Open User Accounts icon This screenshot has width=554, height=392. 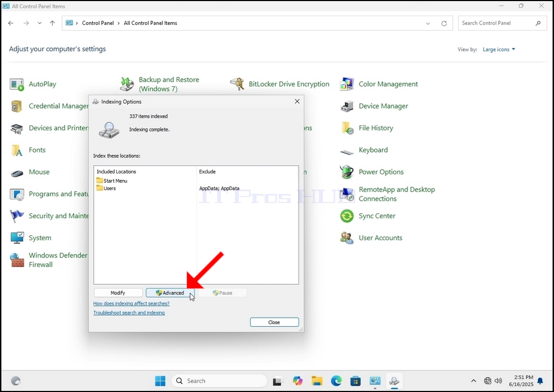point(347,238)
